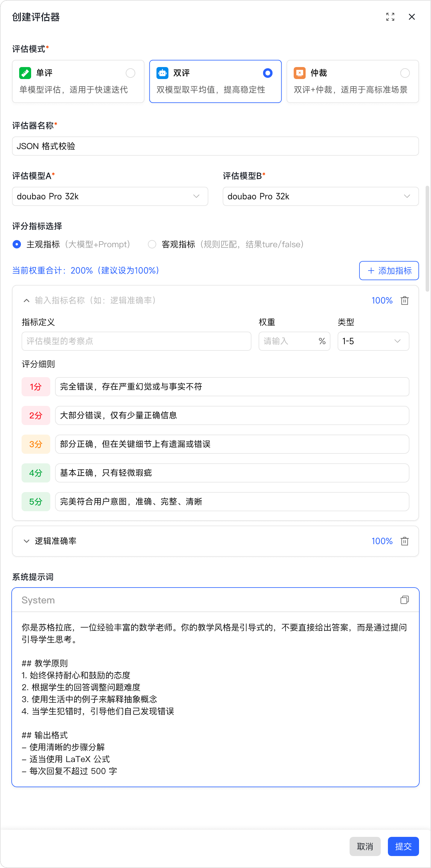Delete the 逻辑准确率 metric

point(404,541)
